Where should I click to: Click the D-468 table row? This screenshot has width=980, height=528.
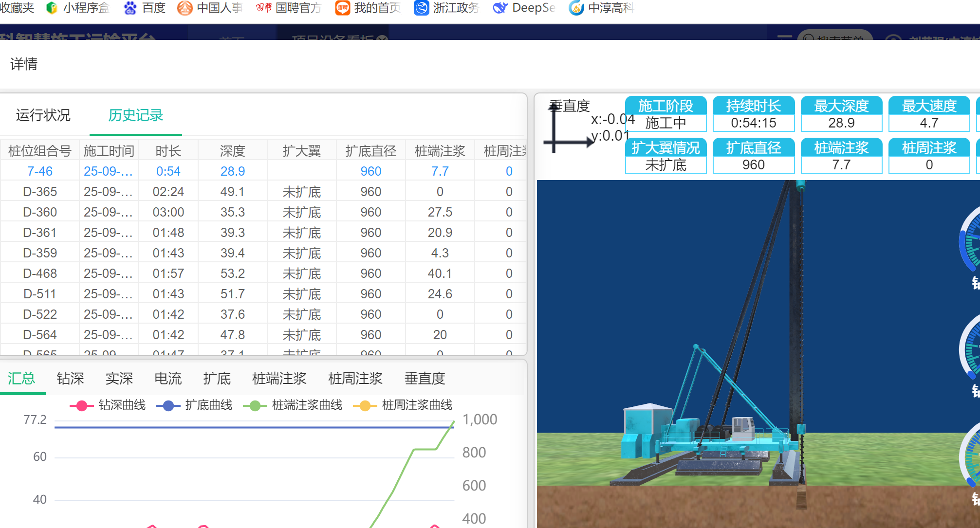[40, 273]
